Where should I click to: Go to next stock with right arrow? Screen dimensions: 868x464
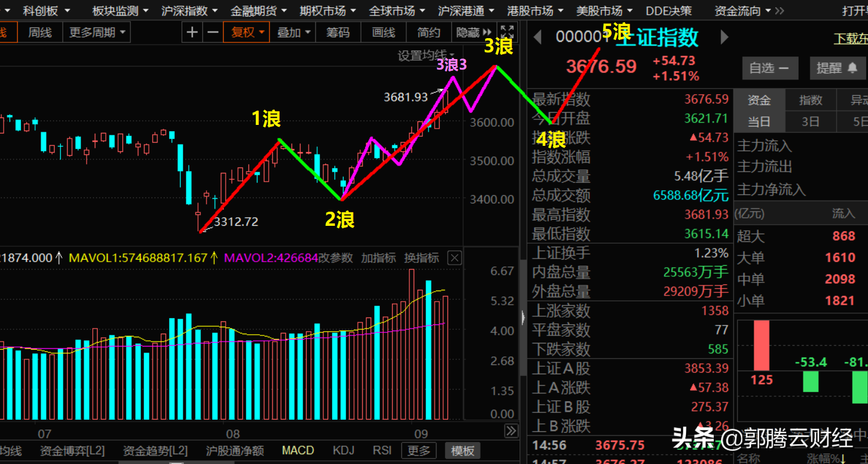click(724, 38)
